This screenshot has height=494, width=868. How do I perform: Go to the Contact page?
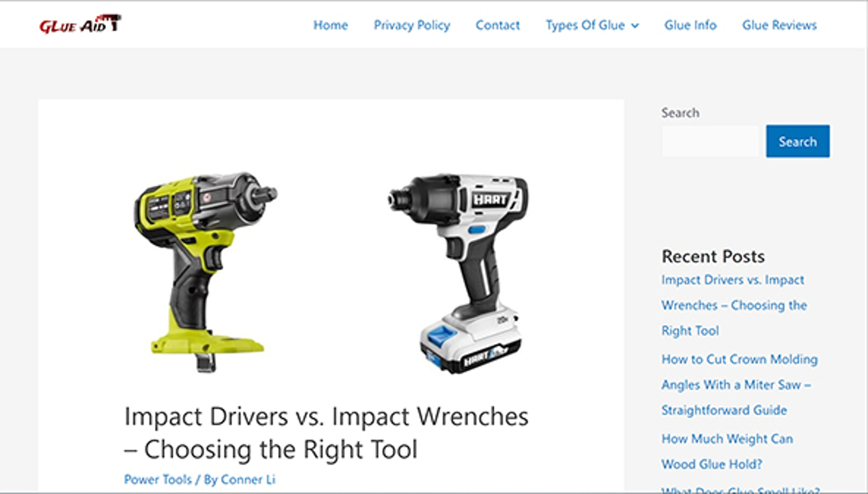(498, 25)
